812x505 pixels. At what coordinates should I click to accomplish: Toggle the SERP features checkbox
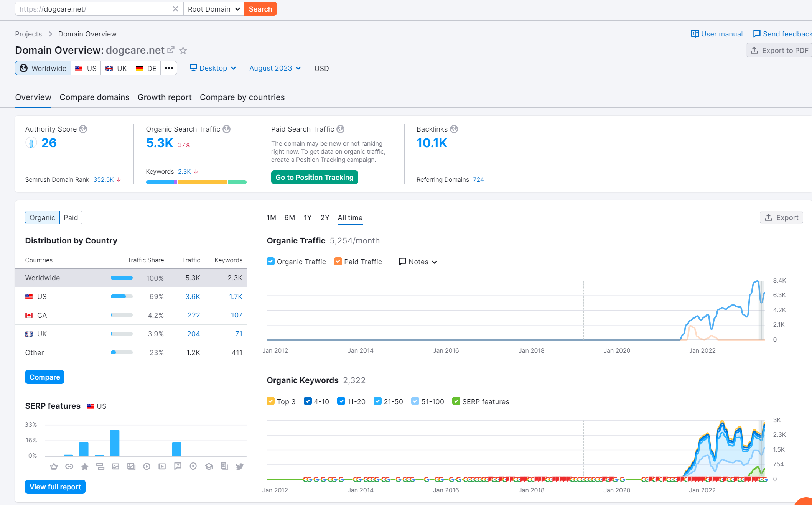[x=456, y=401]
